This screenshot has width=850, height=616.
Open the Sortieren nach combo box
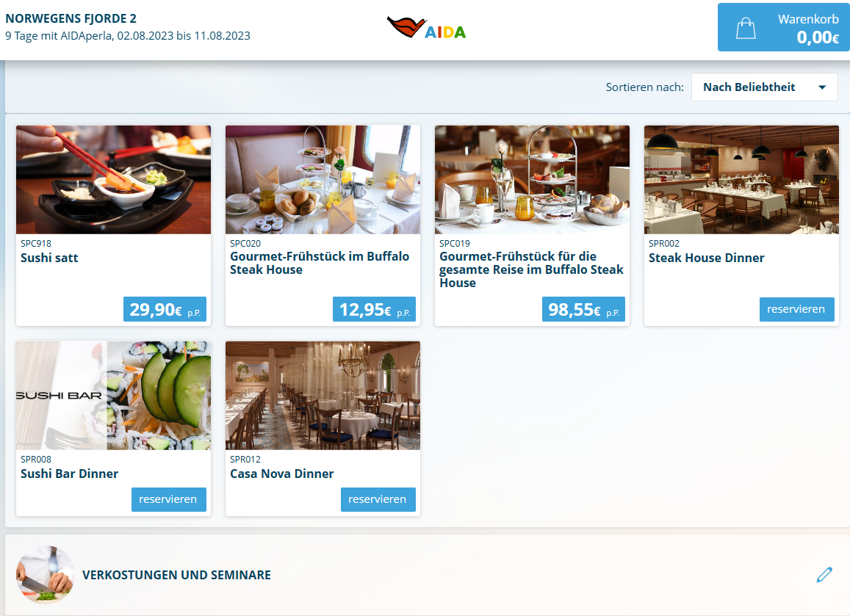point(764,87)
